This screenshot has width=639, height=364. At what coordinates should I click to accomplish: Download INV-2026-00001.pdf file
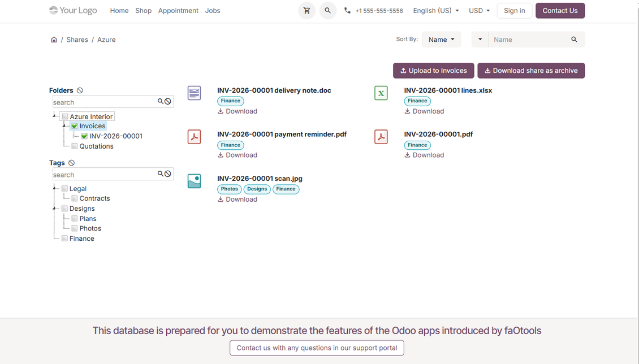click(x=424, y=155)
